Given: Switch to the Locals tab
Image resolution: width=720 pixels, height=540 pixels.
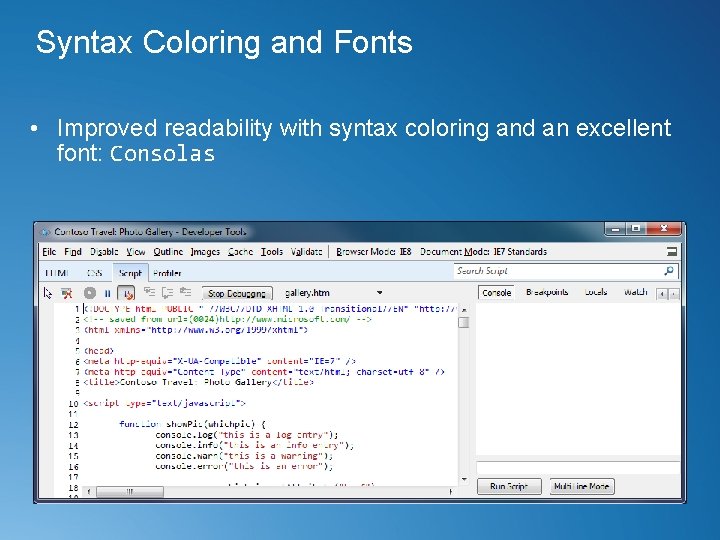Looking at the screenshot, I should coord(596,292).
